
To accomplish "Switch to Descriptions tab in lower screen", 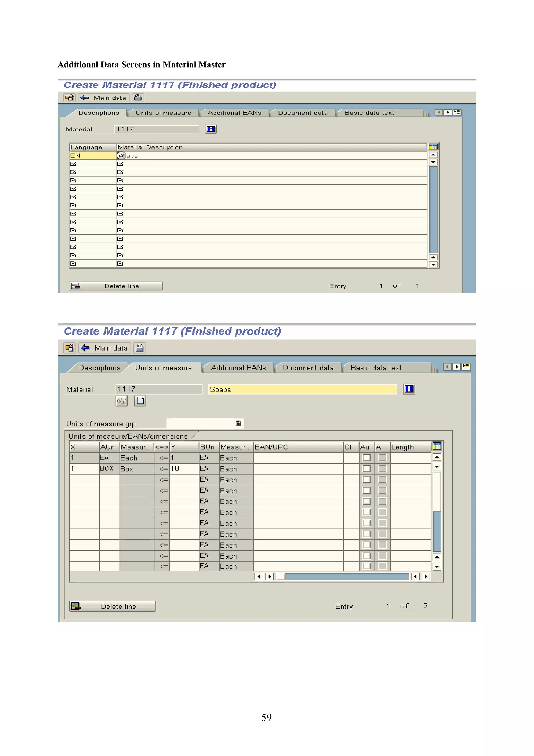I will [100, 368].
